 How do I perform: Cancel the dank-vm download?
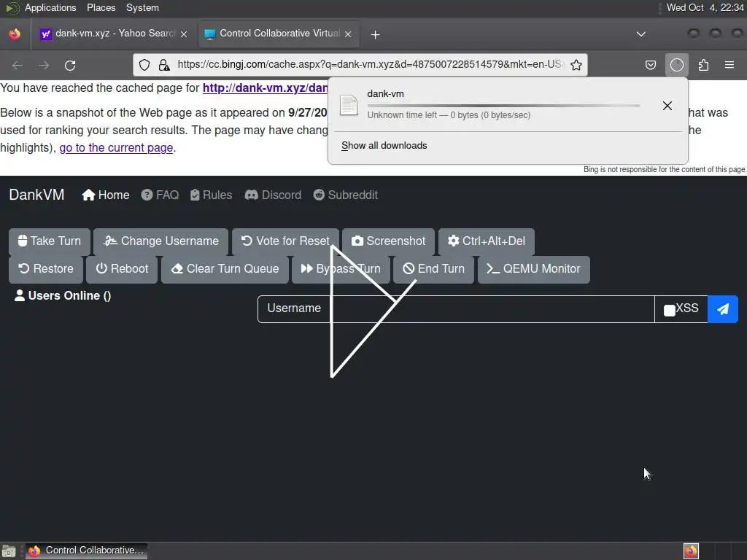(667, 106)
